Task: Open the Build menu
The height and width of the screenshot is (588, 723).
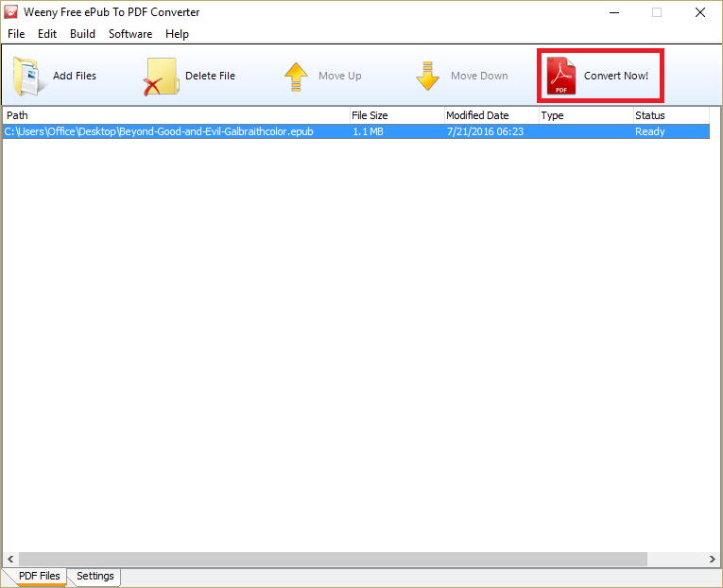Action: 82,34
